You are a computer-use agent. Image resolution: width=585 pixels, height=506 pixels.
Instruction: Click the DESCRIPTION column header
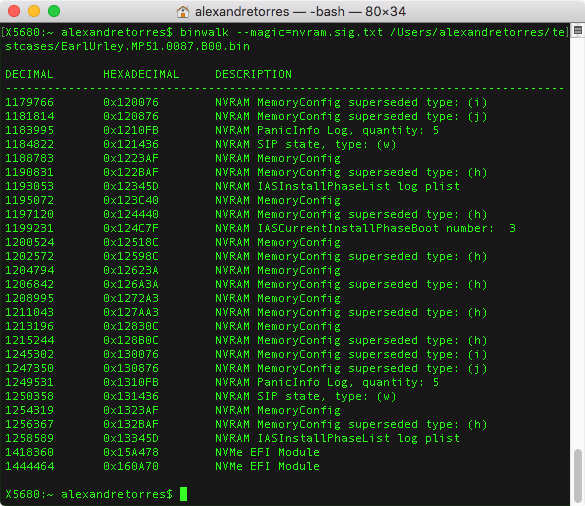click(253, 74)
